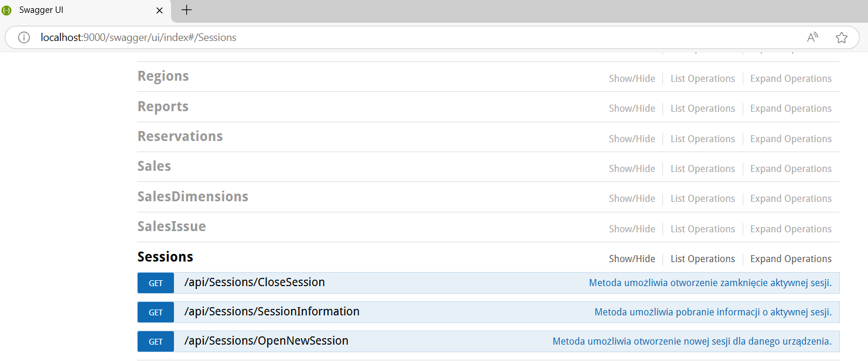The height and width of the screenshot is (361, 868).
Task: Open a new browser tab with plus icon
Action: tap(186, 10)
